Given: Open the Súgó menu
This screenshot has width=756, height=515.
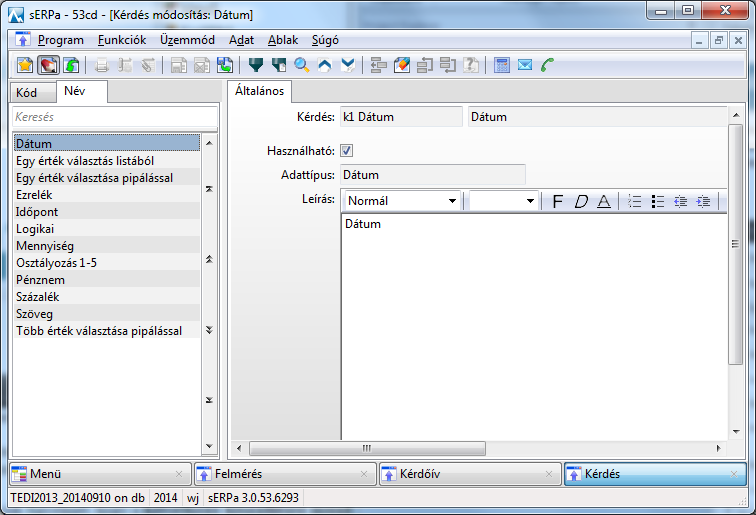Looking at the screenshot, I should point(325,40).
